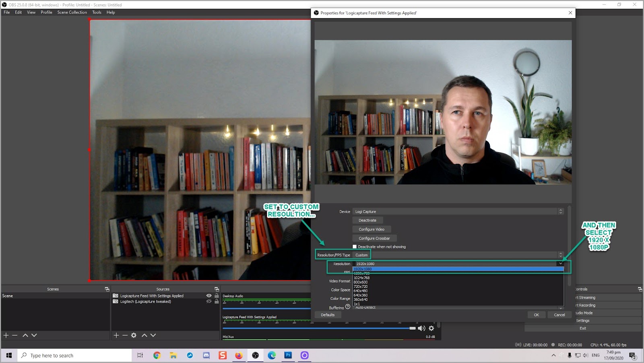
Task: Open the purple circle app on the taskbar
Action: [305, 355]
